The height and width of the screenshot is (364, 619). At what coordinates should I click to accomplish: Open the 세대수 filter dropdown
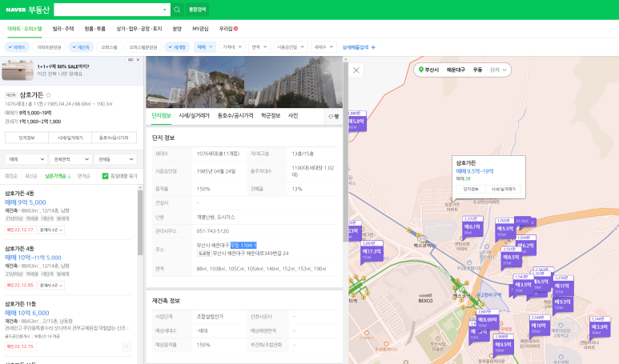coord(324,47)
